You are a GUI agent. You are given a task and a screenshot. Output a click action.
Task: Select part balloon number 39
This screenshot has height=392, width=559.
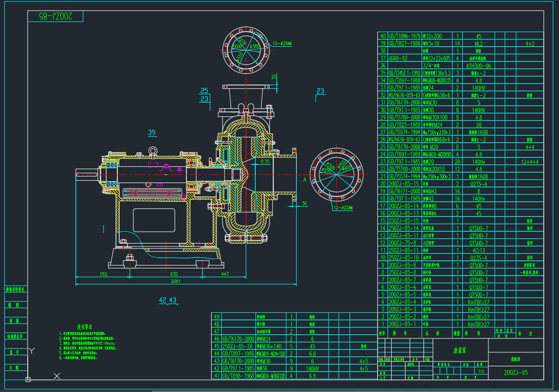pyautogui.click(x=152, y=132)
